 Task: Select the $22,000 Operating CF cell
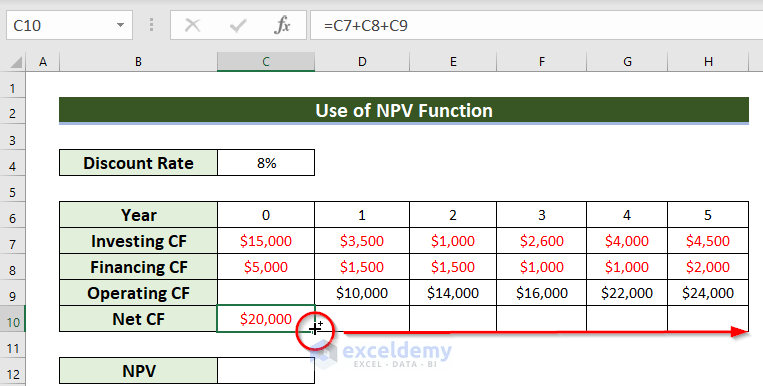pos(627,293)
